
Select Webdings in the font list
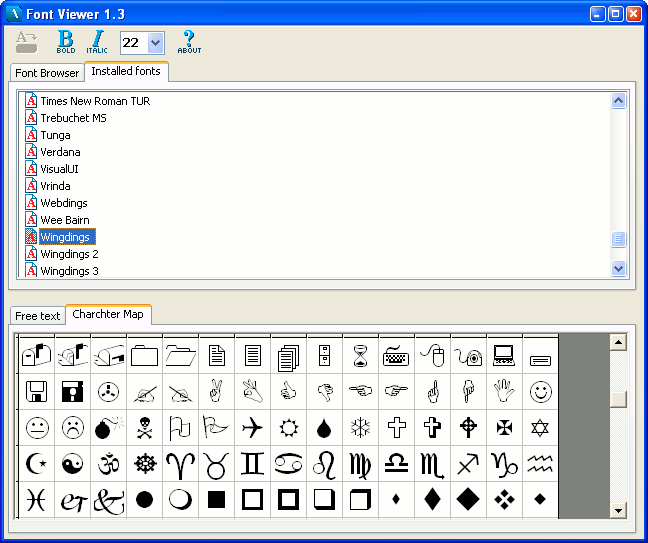[64, 203]
